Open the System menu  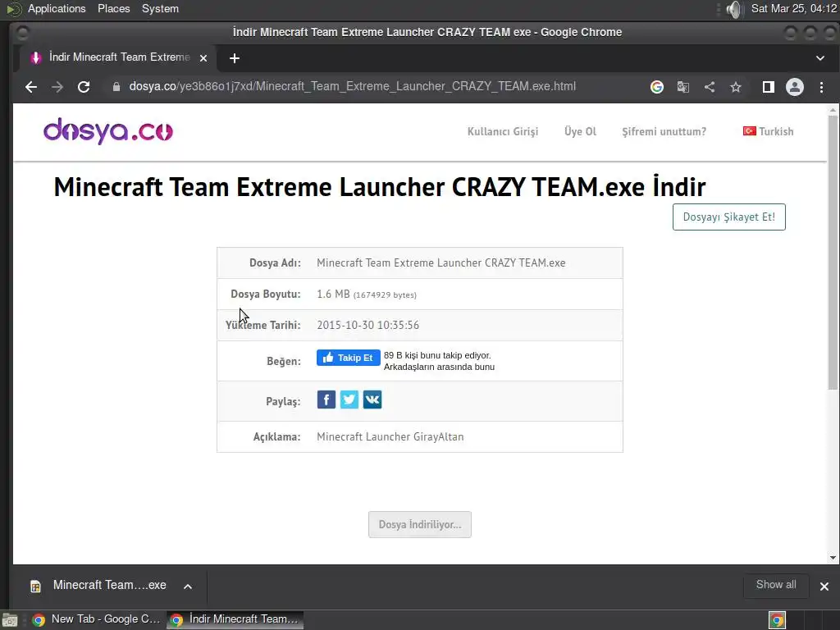pyautogui.click(x=160, y=8)
